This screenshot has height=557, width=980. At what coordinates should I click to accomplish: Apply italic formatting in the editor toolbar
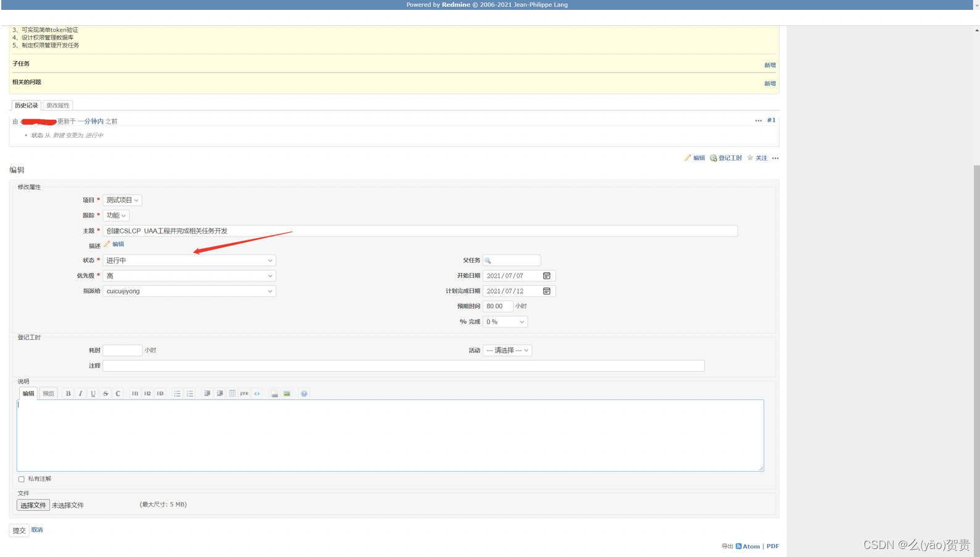[80, 393]
